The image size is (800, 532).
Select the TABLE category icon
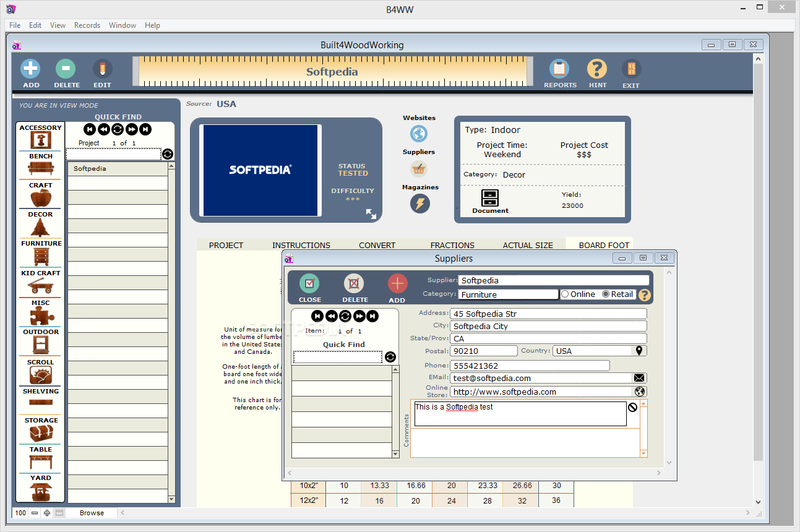click(x=41, y=461)
